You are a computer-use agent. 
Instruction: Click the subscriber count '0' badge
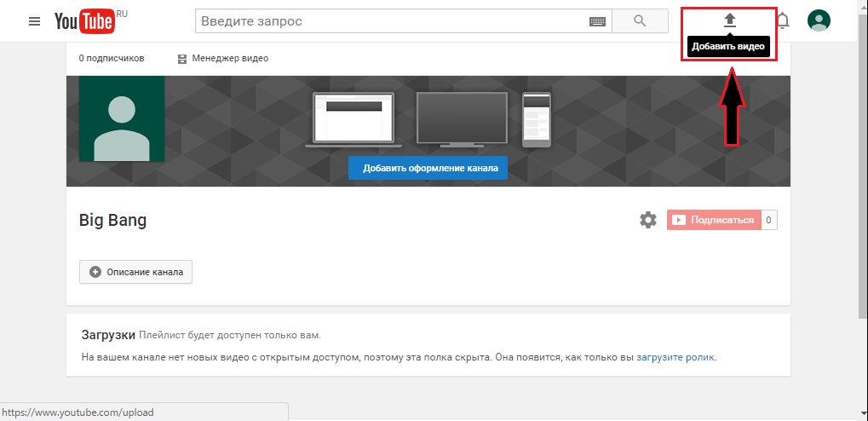click(769, 220)
